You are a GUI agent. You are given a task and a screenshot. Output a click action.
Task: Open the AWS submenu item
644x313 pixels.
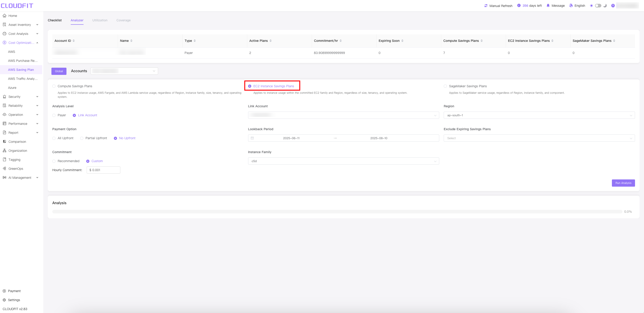(x=11, y=51)
